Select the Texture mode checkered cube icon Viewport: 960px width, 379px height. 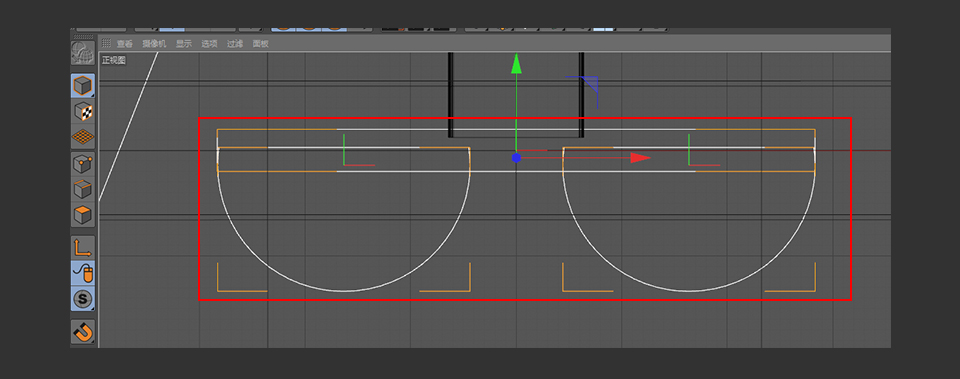tap(83, 111)
